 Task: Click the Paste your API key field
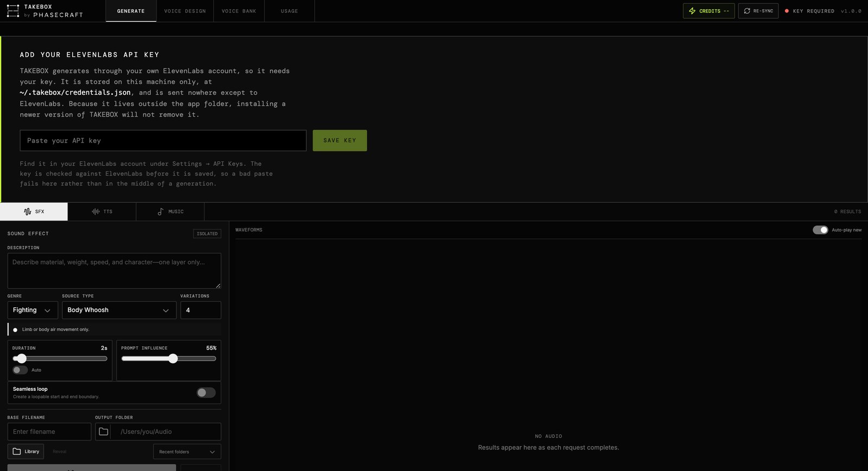coord(163,140)
